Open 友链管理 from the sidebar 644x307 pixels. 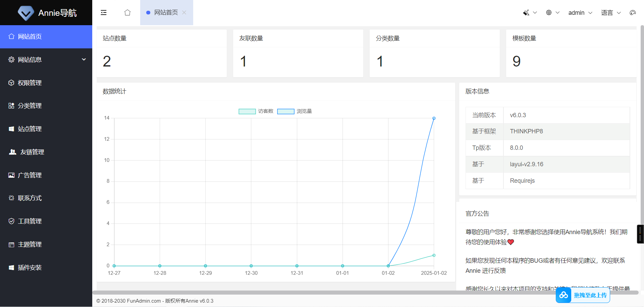point(32,152)
